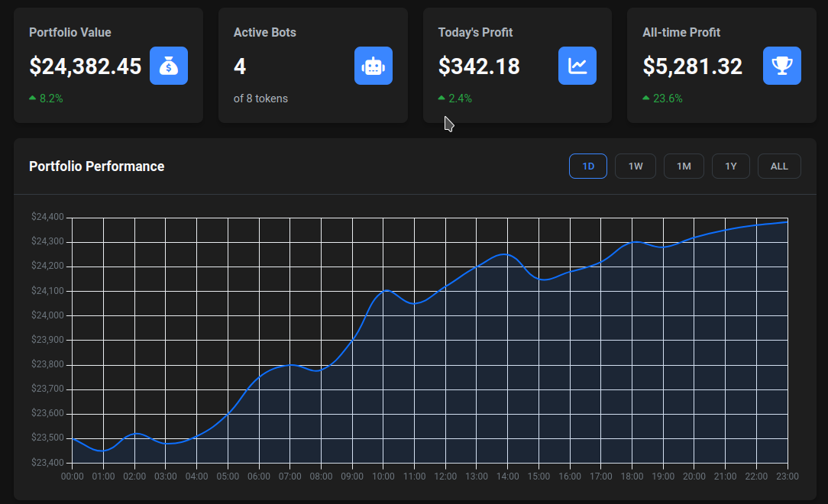Click the $24,000 label on the y-axis
The height and width of the screenshot is (504, 828).
click(47, 315)
